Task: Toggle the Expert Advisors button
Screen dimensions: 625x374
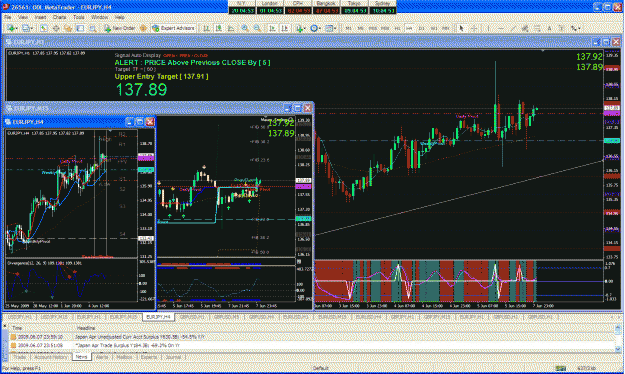Action: pos(173,28)
